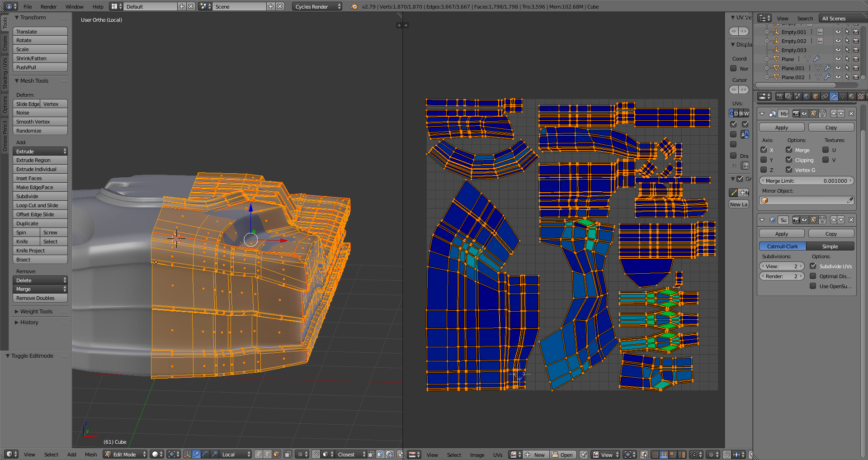Open the World properties tab icon
868x460 pixels.
click(x=807, y=96)
